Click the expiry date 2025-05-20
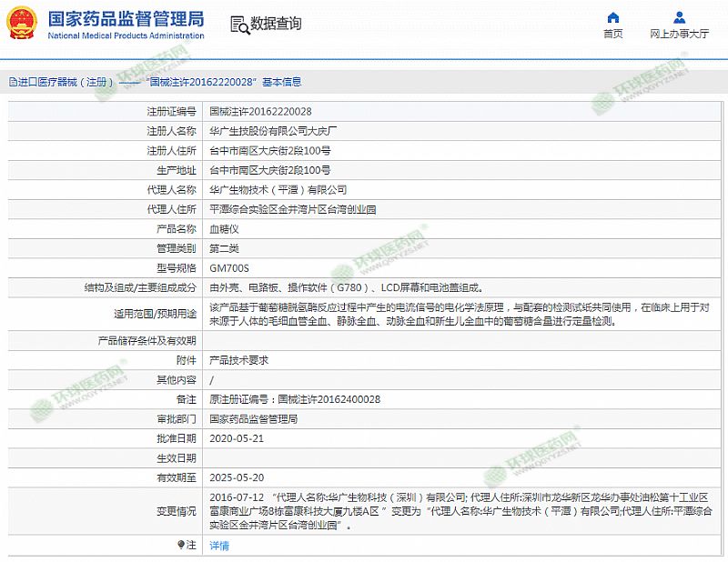 click(236, 477)
